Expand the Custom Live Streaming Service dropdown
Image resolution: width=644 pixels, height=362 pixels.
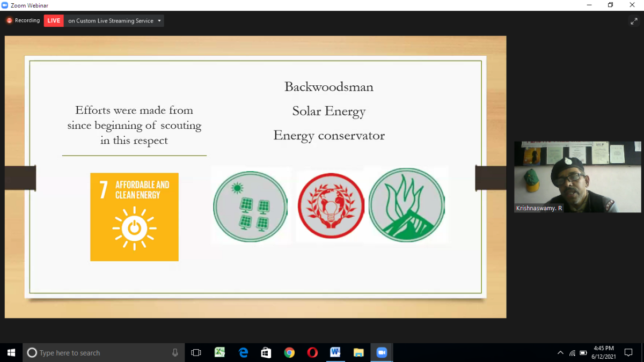[114, 21]
